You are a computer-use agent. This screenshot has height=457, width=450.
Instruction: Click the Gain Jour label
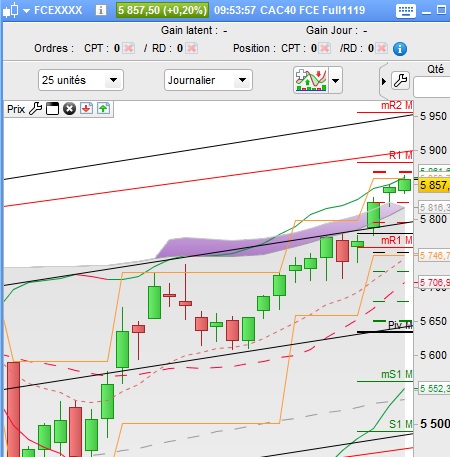(332, 30)
